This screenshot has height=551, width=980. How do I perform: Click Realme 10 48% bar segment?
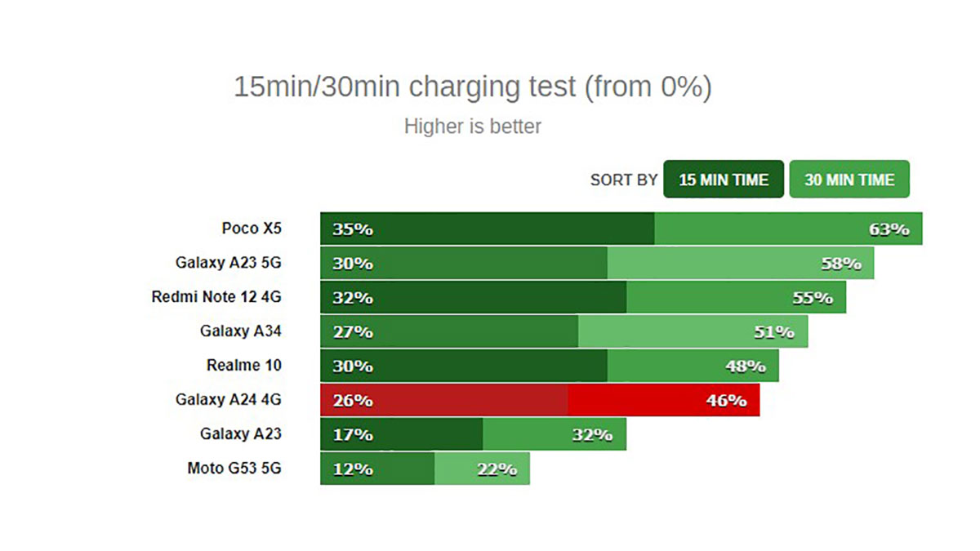click(693, 366)
